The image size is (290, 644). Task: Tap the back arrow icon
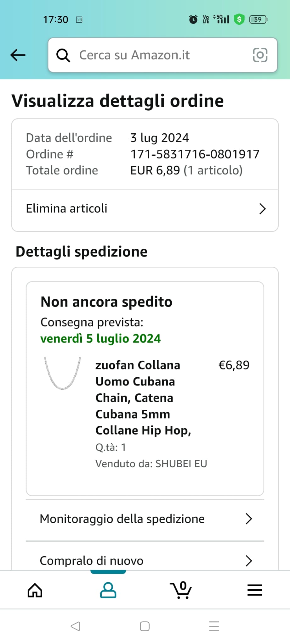18,55
